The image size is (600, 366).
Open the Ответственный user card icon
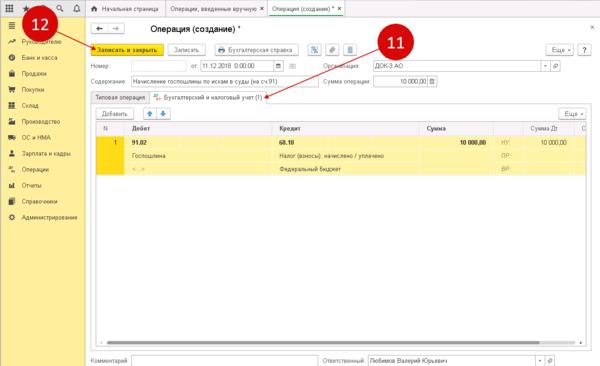click(550, 361)
